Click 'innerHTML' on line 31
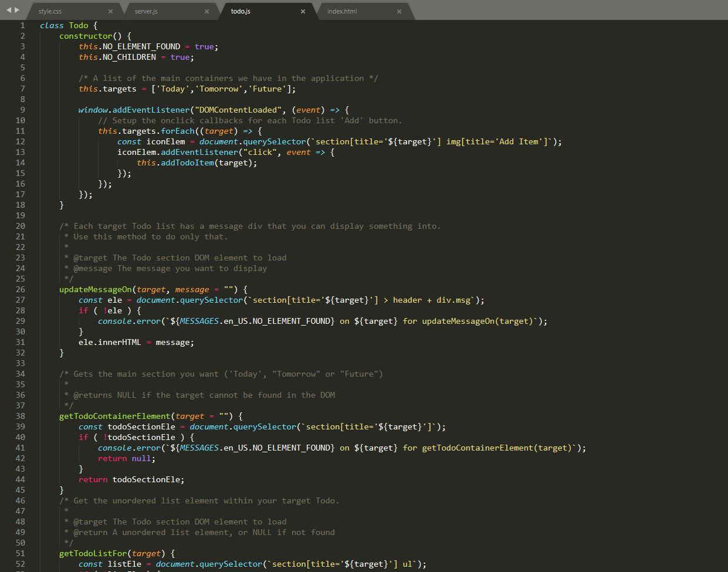 click(120, 342)
